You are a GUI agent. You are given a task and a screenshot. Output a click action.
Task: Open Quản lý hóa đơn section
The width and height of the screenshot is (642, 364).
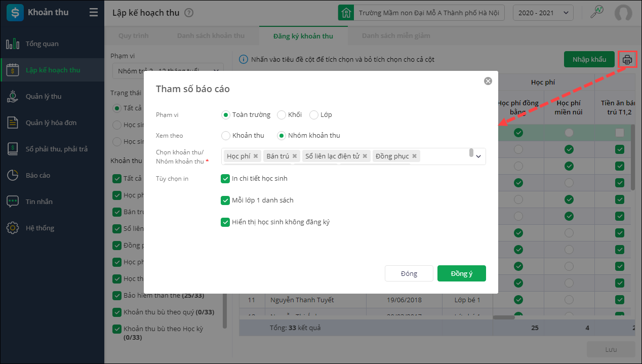tap(51, 123)
